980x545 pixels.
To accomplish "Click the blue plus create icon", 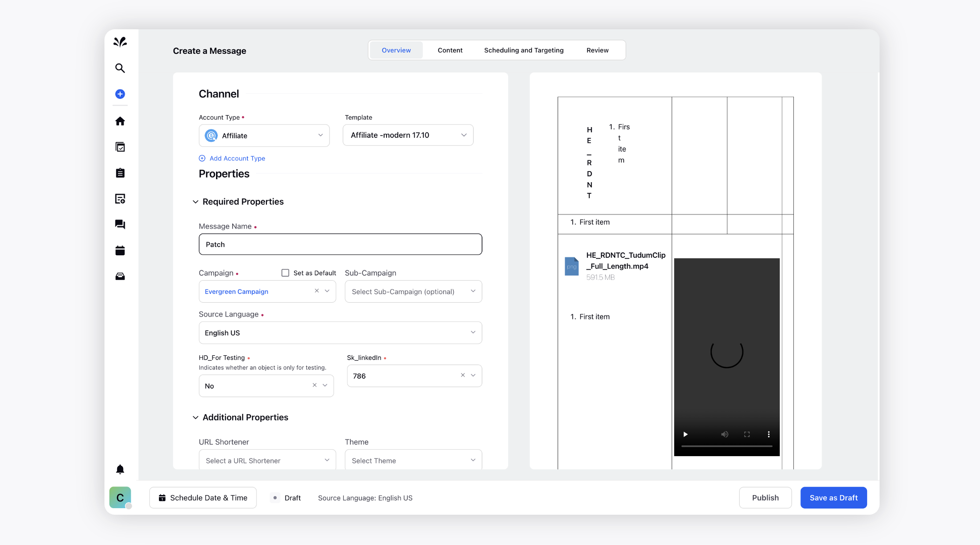I will pos(120,94).
